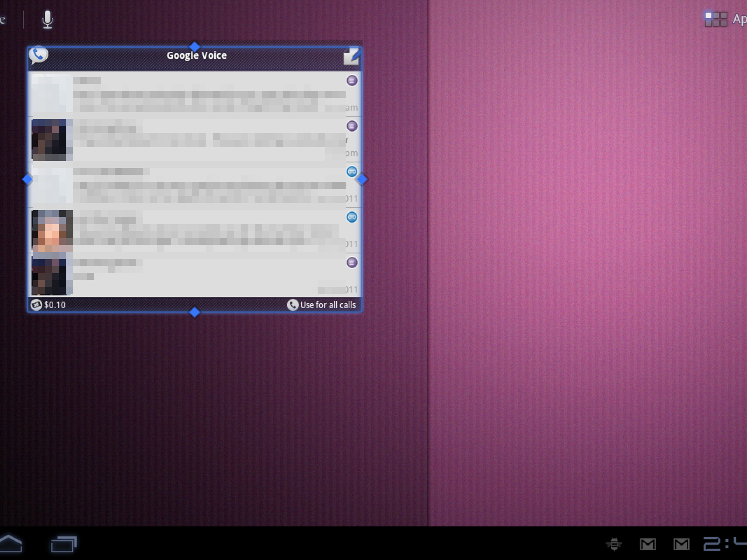Tap voicemail icon on fourth message row
The width and height of the screenshot is (747, 560).
click(x=352, y=217)
